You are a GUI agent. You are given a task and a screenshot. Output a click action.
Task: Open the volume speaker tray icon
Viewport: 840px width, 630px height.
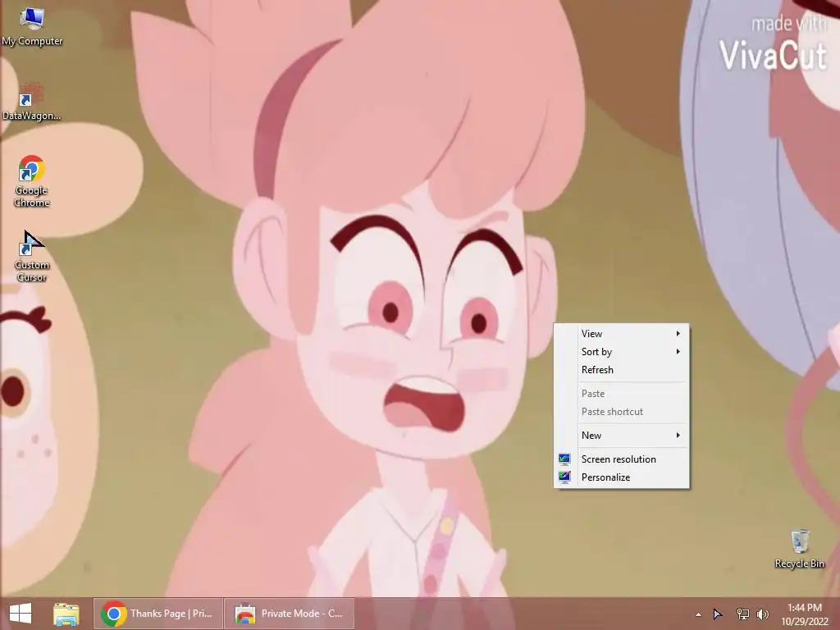(762, 614)
